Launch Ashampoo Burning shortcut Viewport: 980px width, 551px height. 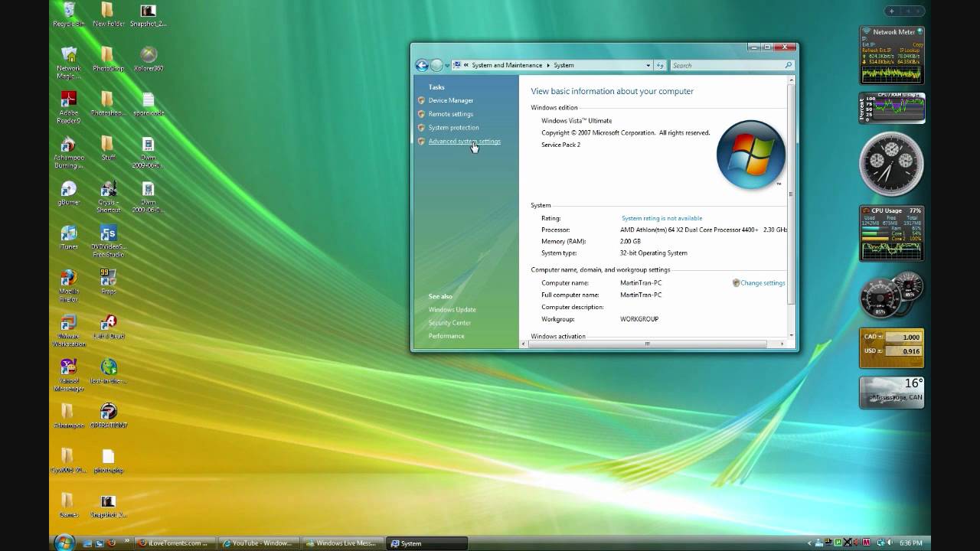(68, 152)
